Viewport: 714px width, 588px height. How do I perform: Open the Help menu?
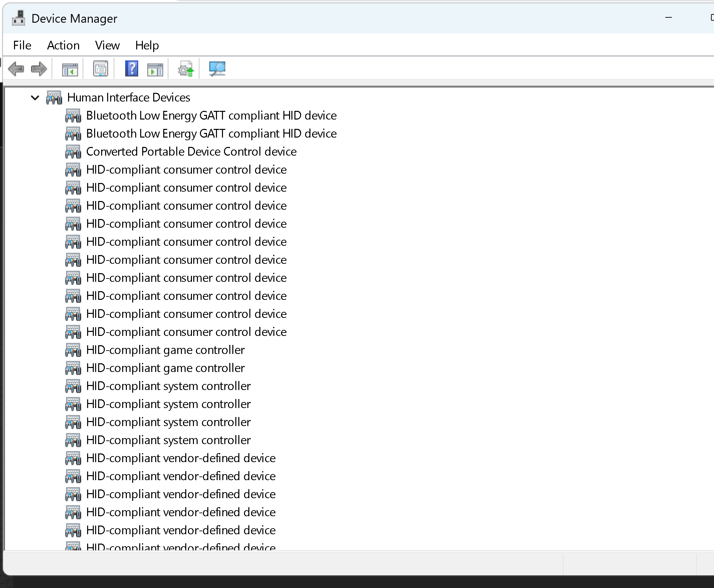tap(147, 45)
